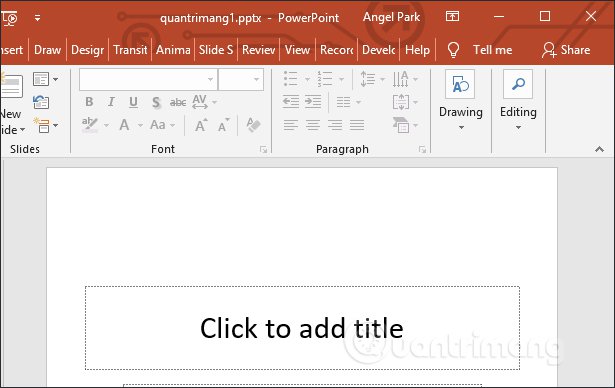Click the Bold formatting button
Screen dimensions: 615x388
point(89,102)
